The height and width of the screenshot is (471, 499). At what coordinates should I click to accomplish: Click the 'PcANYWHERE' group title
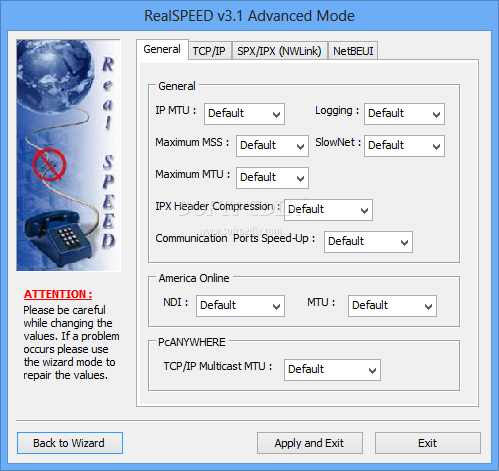[192, 342]
